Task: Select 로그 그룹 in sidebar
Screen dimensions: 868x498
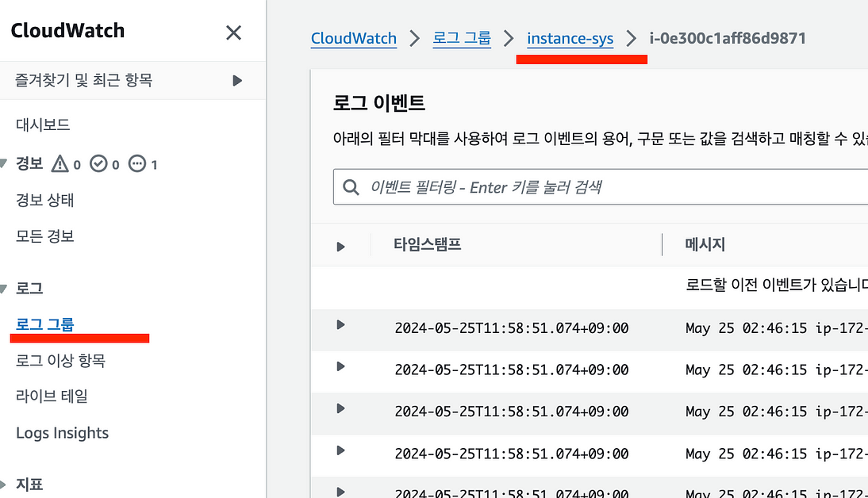Action: click(45, 324)
